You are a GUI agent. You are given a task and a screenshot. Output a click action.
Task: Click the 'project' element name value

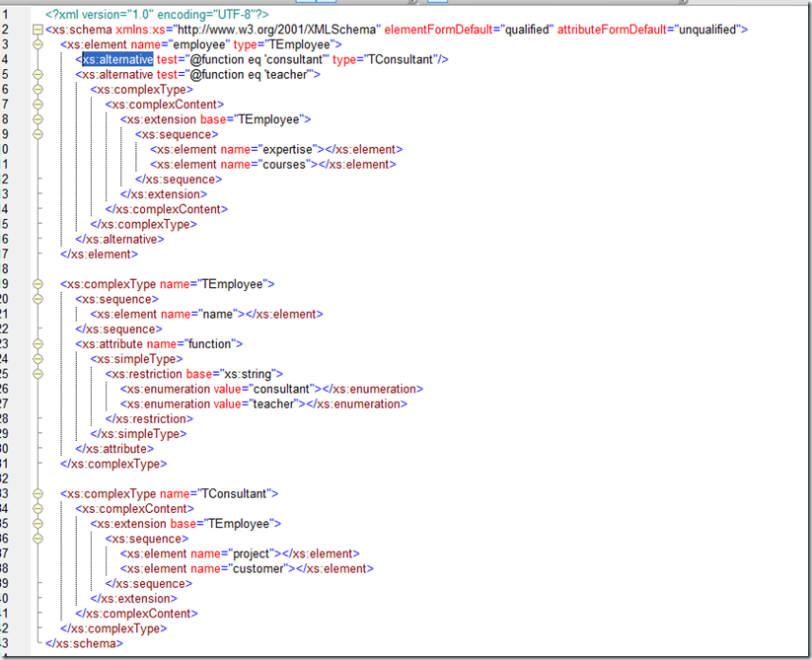click(x=252, y=553)
